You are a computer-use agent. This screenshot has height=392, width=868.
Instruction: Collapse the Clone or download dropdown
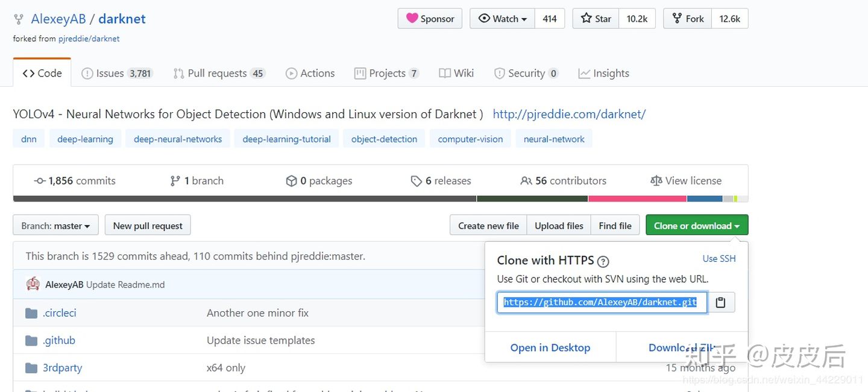click(696, 226)
